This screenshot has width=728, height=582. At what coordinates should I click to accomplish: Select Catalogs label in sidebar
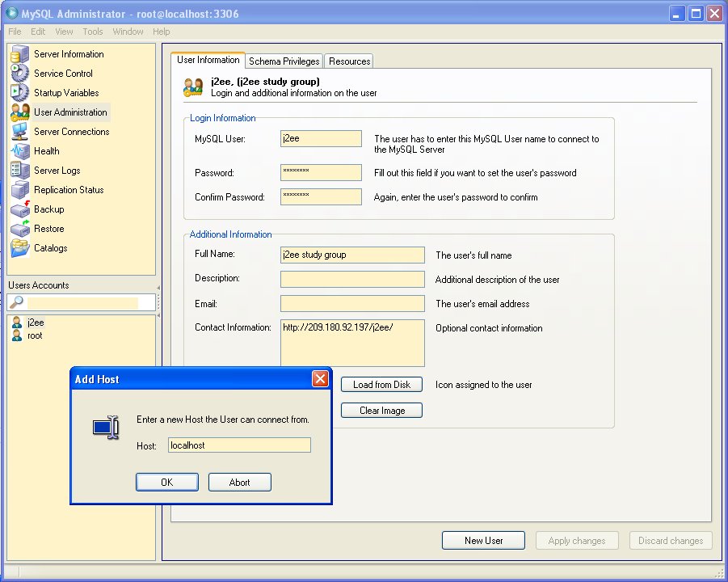(x=51, y=247)
